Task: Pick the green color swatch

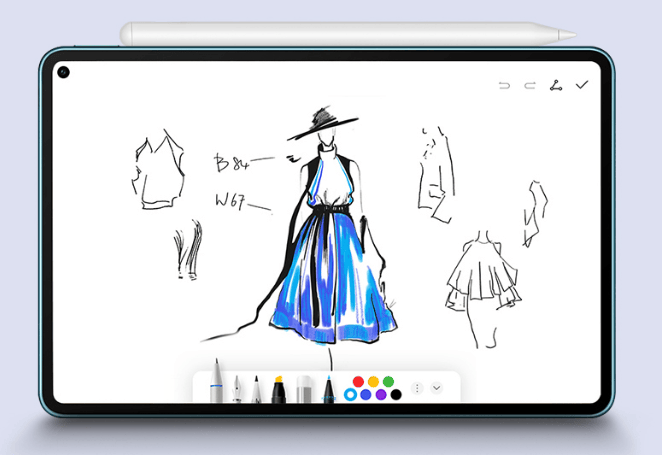Action: click(x=389, y=381)
